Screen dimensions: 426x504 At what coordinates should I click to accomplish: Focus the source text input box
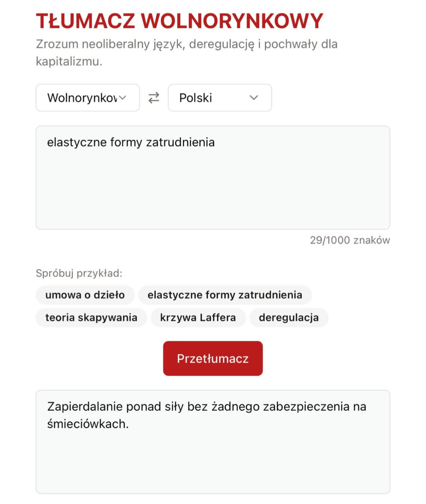click(212, 184)
